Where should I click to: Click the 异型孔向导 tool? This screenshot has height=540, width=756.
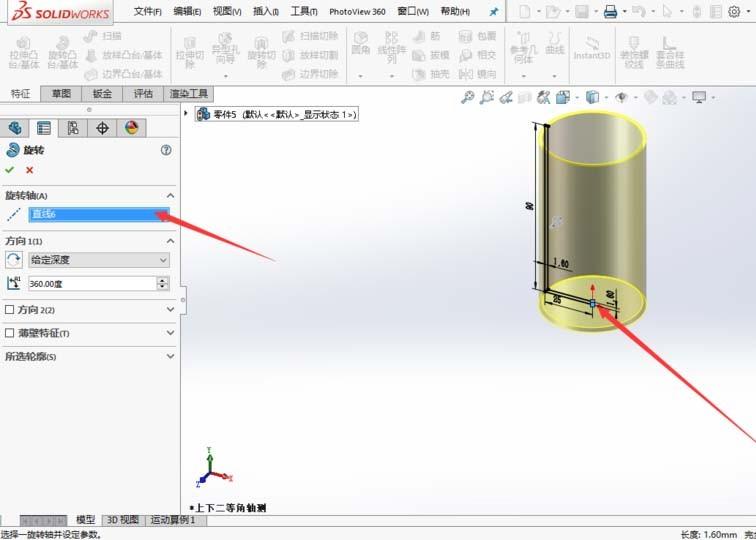click(225, 50)
